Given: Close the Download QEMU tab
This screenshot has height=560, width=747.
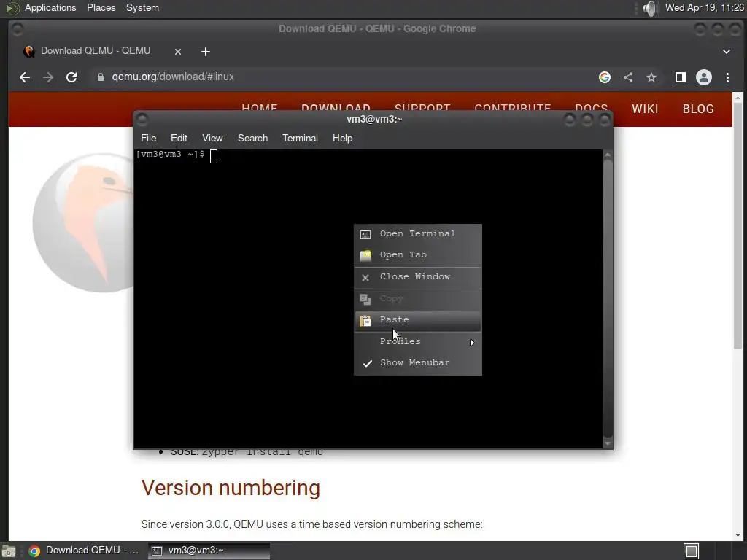Looking at the screenshot, I should click(x=178, y=52).
